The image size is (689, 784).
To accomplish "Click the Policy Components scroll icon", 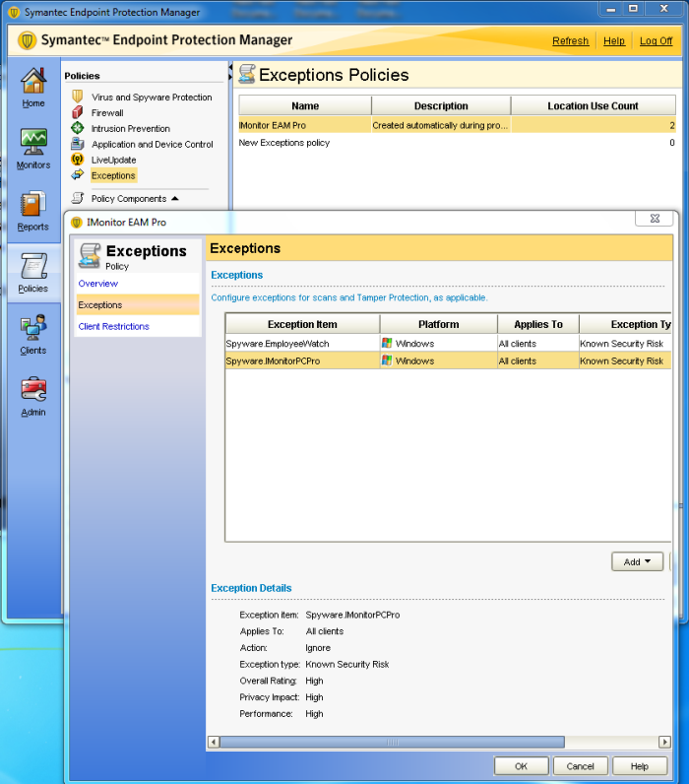I will tap(78, 199).
